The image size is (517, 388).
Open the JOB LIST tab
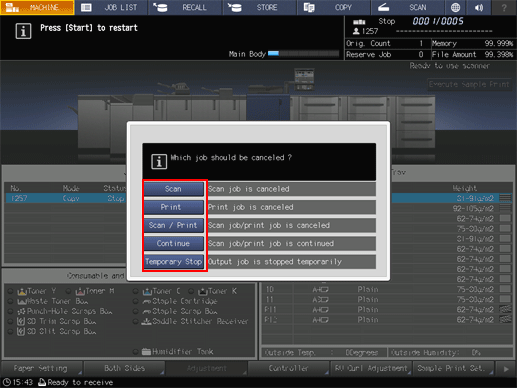point(111,7)
